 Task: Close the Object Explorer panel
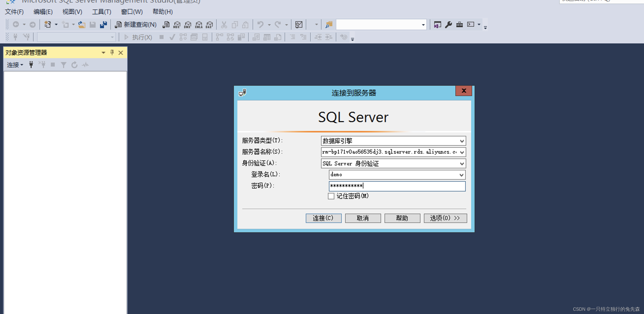click(x=121, y=52)
